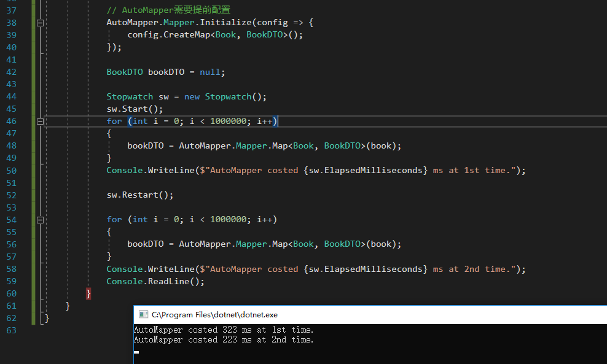Click "sw.Restart();" on line 52
This screenshot has width=607, height=364.
(140, 195)
